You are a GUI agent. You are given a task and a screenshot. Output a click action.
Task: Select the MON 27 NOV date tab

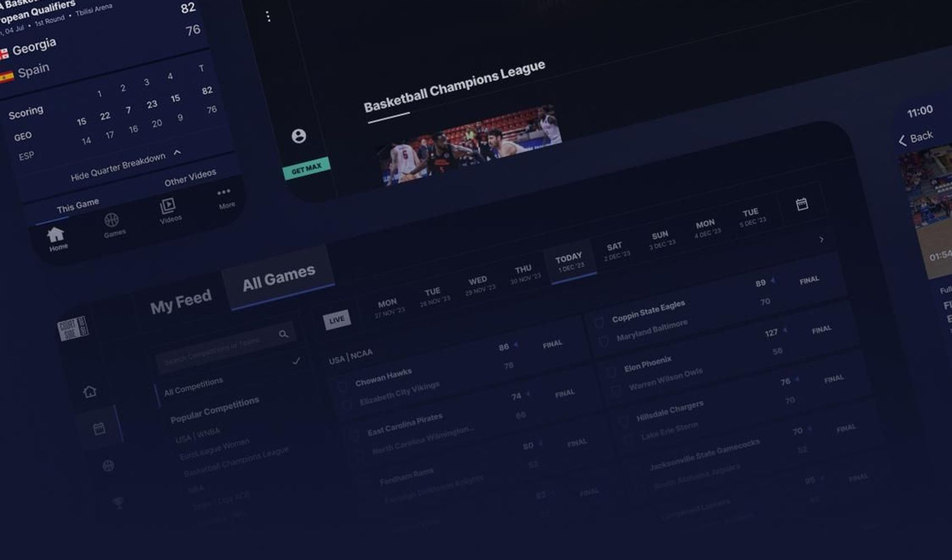pyautogui.click(x=389, y=308)
